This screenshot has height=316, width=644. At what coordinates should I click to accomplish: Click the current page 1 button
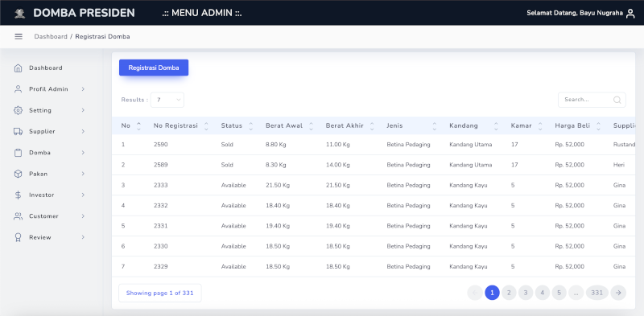(492, 293)
